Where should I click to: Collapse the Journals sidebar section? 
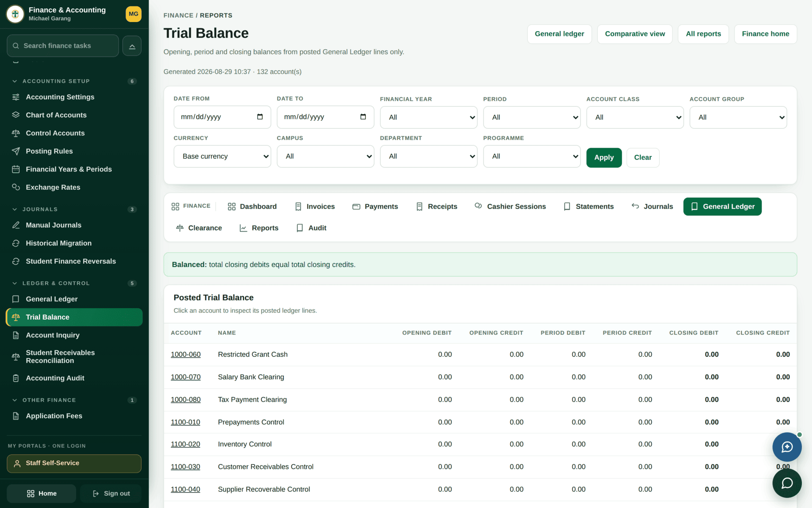click(x=15, y=210)
